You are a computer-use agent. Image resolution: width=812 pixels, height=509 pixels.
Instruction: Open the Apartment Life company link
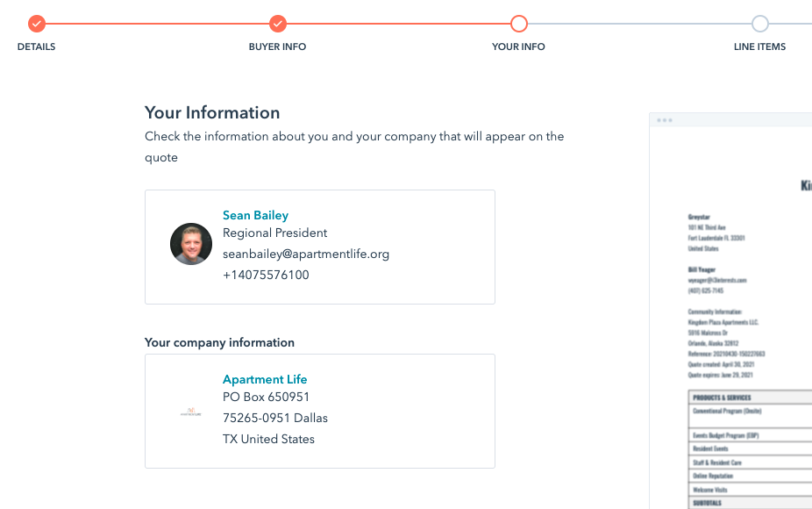265,379
